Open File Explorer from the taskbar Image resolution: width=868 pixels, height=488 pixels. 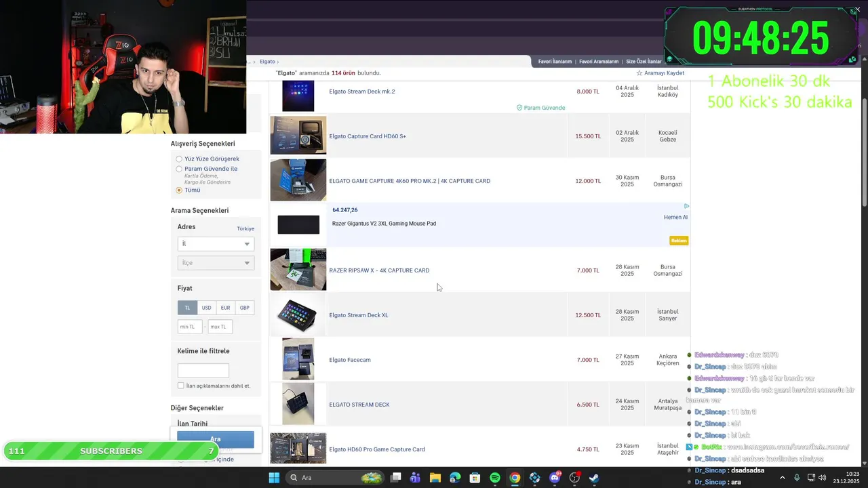click(435, 478)
